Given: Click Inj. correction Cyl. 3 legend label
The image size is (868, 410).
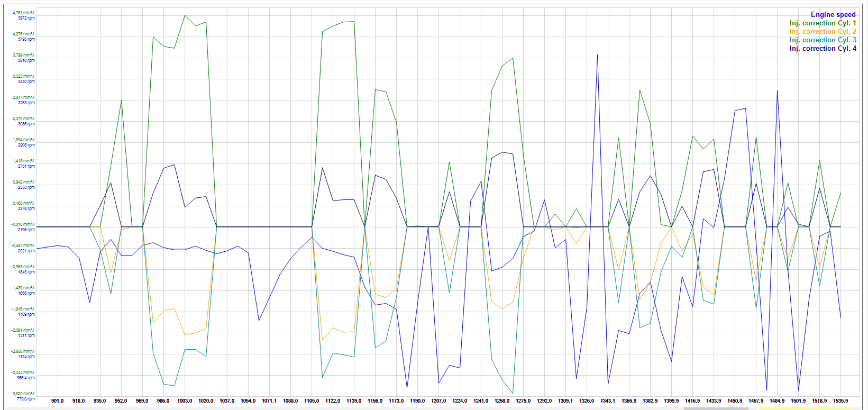Looking at the screenshot, I should tap(823, 40).
